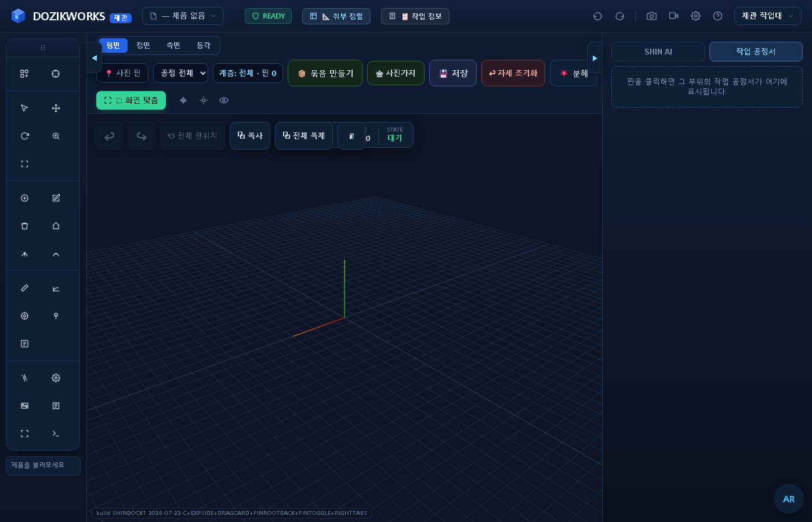Click the viewport undo arrow button

coord(109,136)
